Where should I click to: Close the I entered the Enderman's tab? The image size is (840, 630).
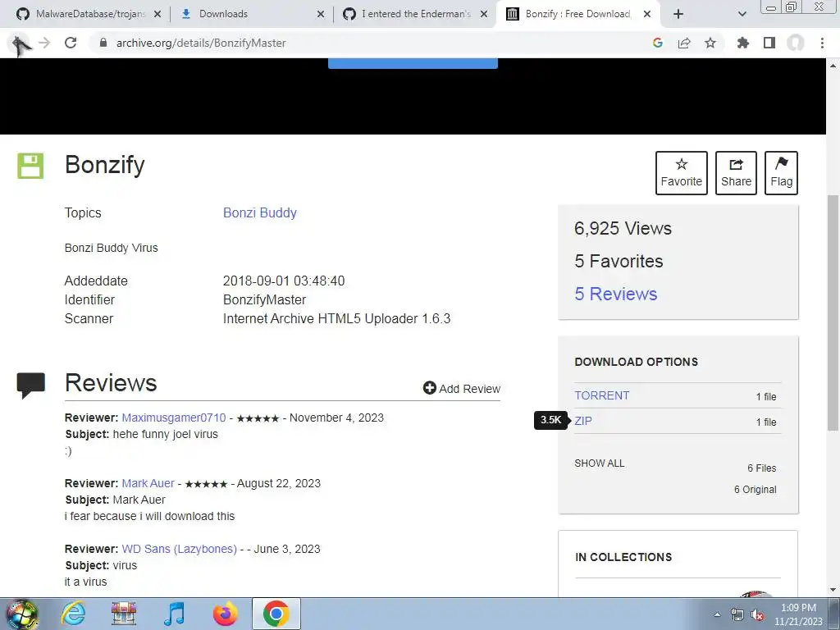(484, 14)
